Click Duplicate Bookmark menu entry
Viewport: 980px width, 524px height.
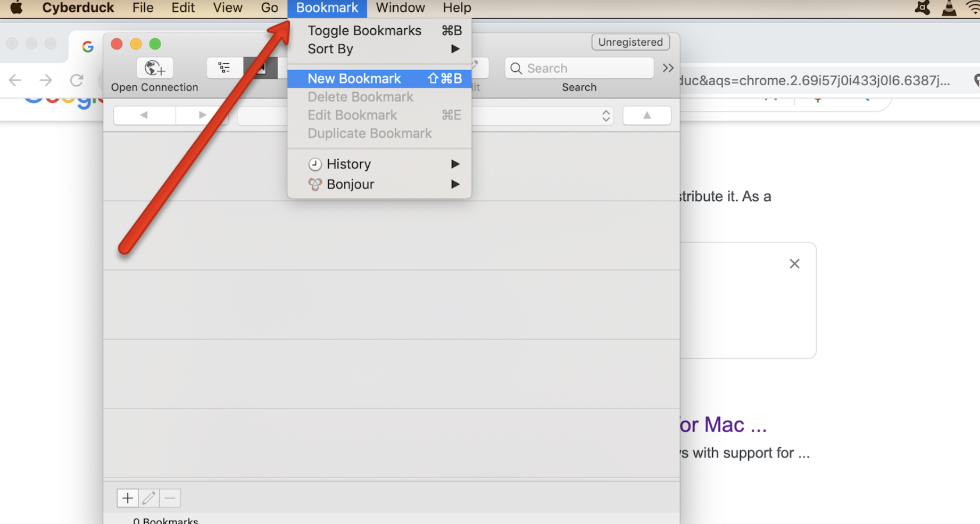pos(379,133)
